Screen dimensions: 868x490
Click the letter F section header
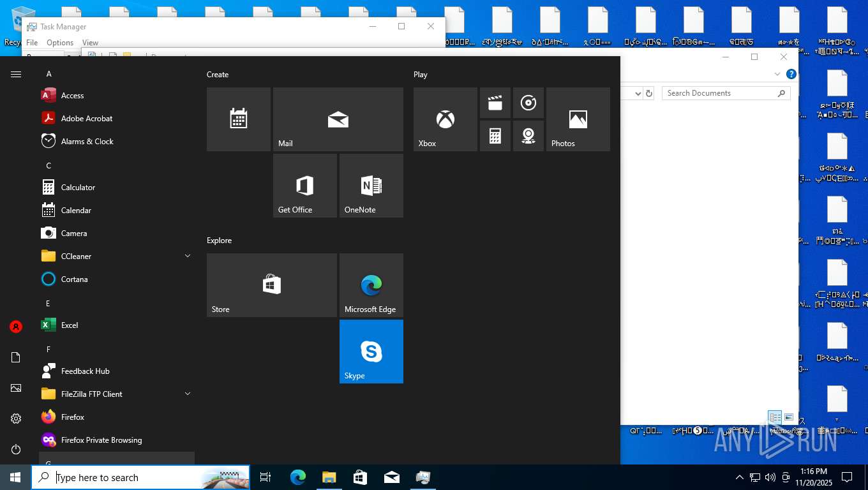coord(49,350)
